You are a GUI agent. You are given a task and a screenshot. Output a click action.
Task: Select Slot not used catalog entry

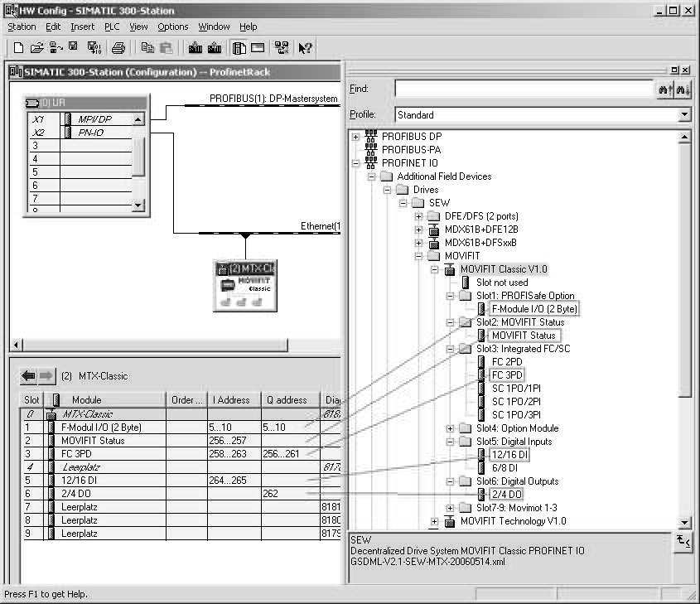point(502,283)
